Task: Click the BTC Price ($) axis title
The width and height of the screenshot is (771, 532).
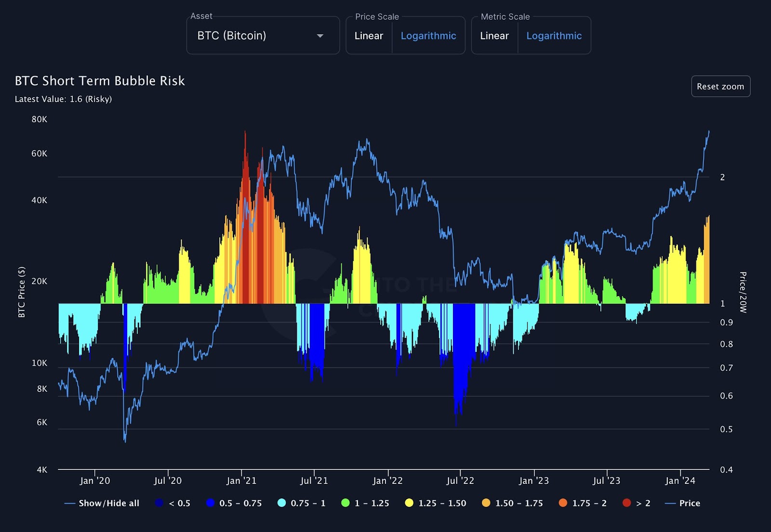Action: [x=22, y=292]
